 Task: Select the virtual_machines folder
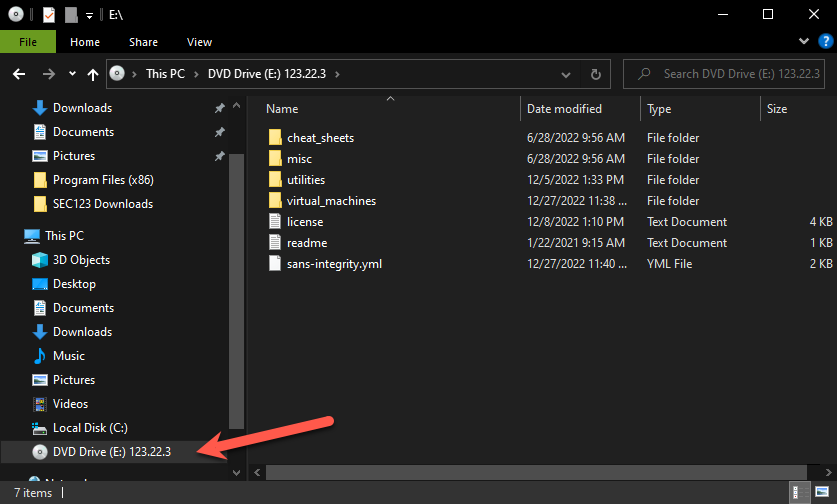(x=331, y=201)
